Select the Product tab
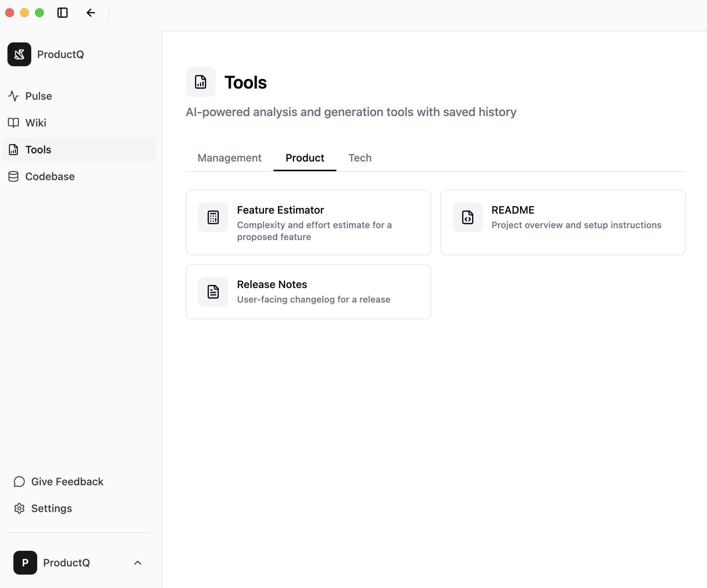 305,158
